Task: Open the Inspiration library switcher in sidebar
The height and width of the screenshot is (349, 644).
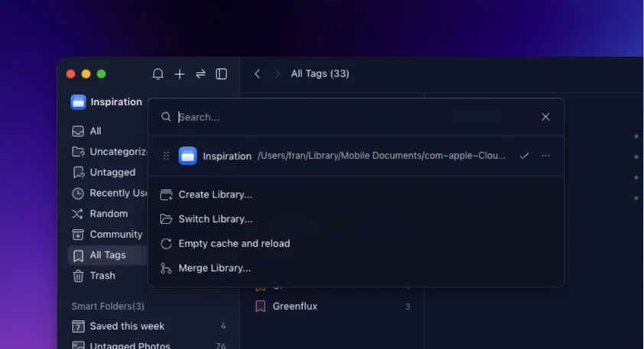Action: click(x=106, y=102)
